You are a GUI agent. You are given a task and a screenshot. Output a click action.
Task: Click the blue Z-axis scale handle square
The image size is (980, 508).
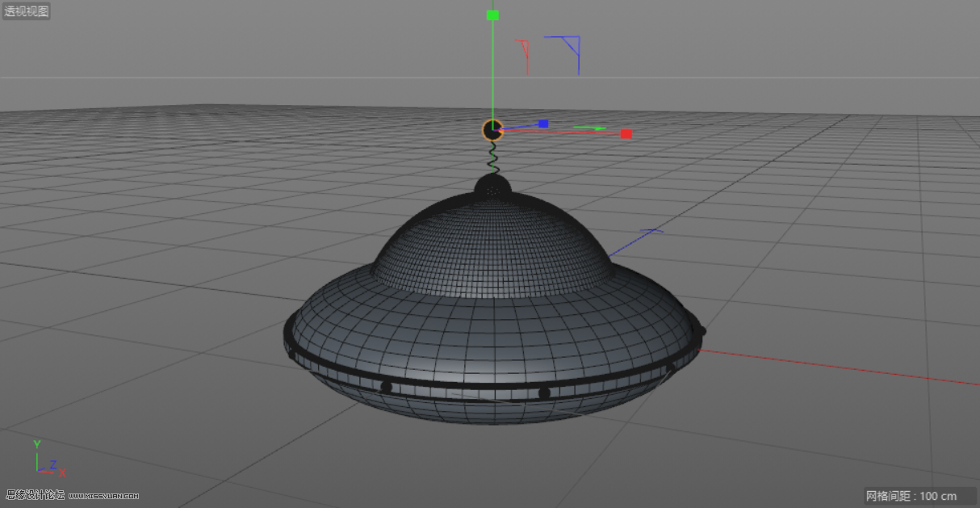point(543,124)
